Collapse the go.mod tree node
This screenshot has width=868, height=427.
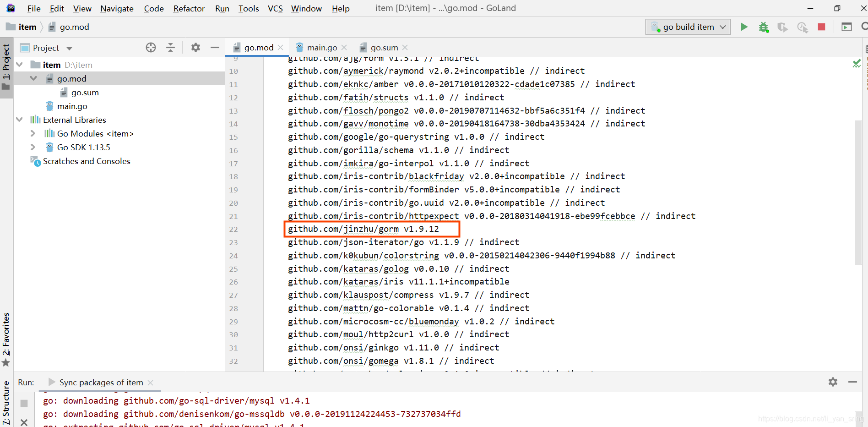coord(33,78)
